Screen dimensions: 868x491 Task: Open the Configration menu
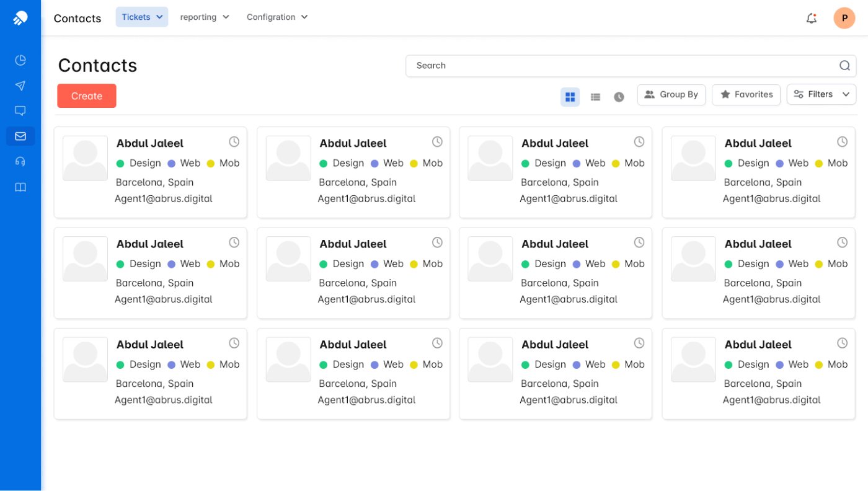click(277, 17)
